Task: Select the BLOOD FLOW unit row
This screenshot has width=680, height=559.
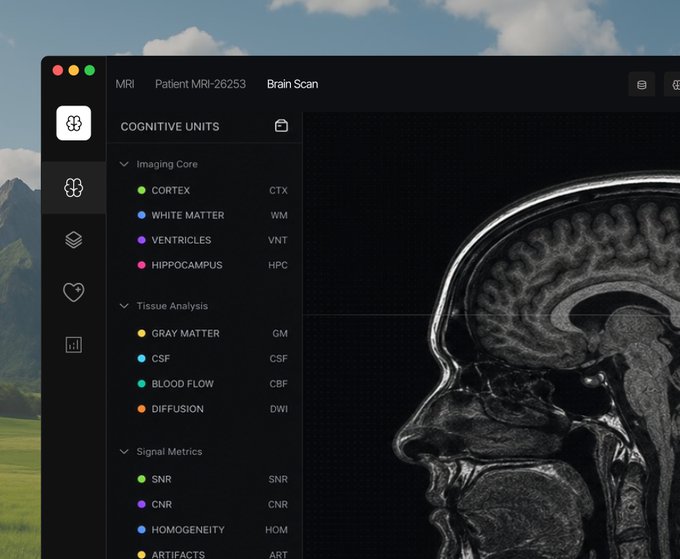Action: [212, 384]
